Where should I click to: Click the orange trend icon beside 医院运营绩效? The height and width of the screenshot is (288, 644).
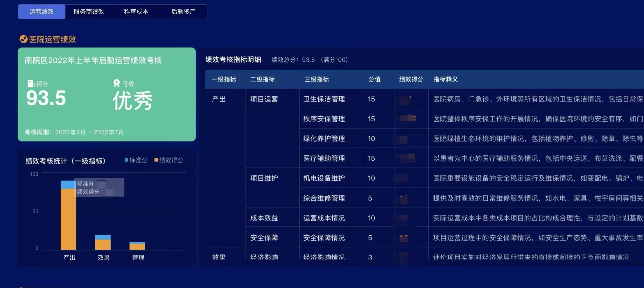(x=23, y=39)
